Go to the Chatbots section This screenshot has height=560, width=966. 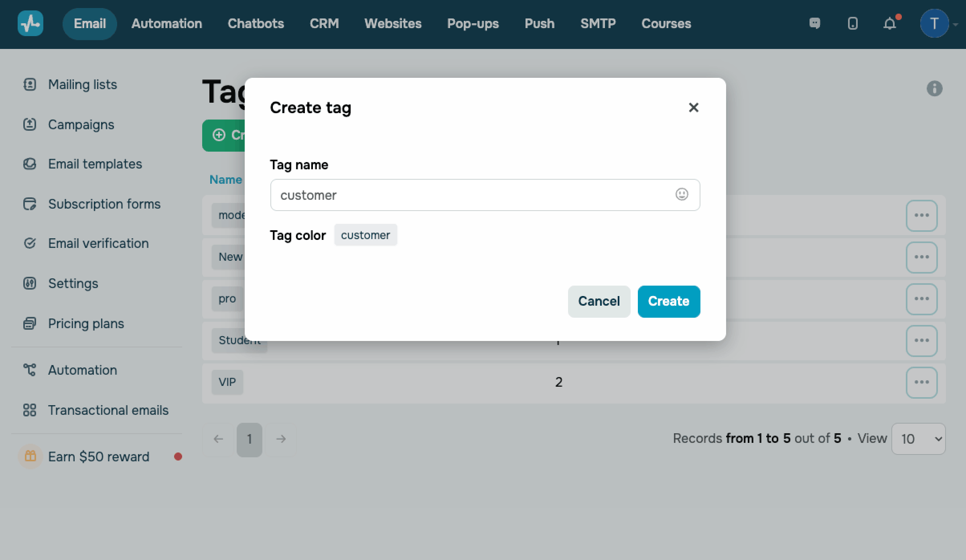click(256, 24)
